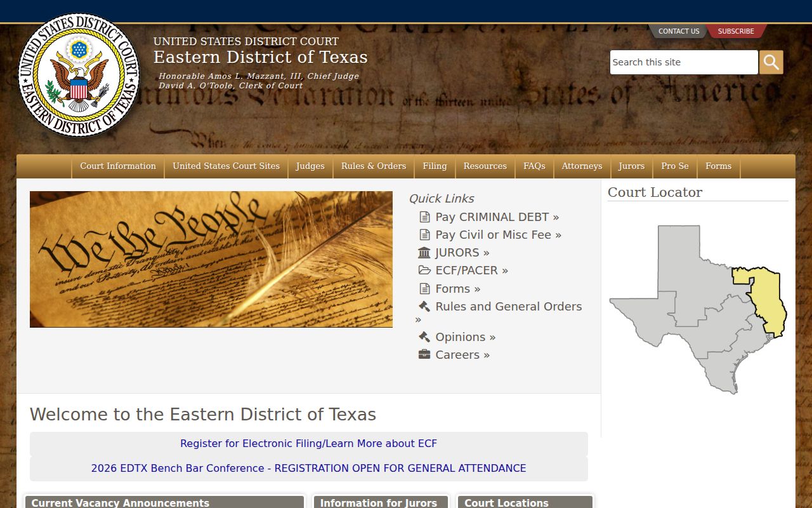This screenshot has height=508, width=812.
Task: Click the Eastern District of Texas court seal
Action: point(79,75)
